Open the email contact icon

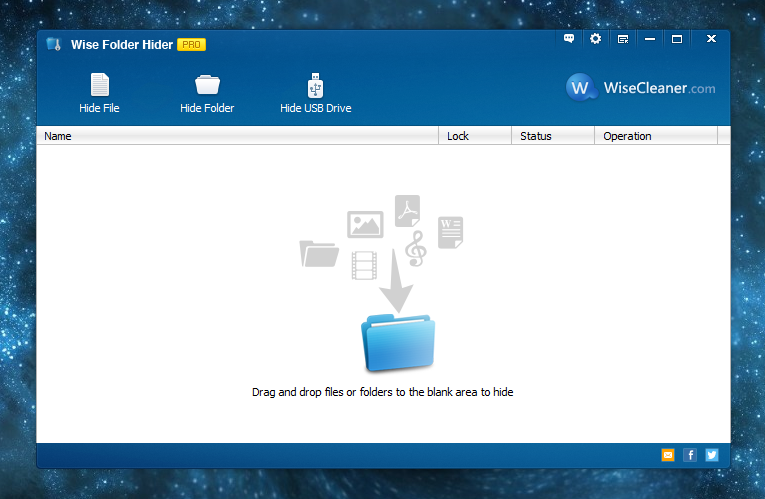668,455
